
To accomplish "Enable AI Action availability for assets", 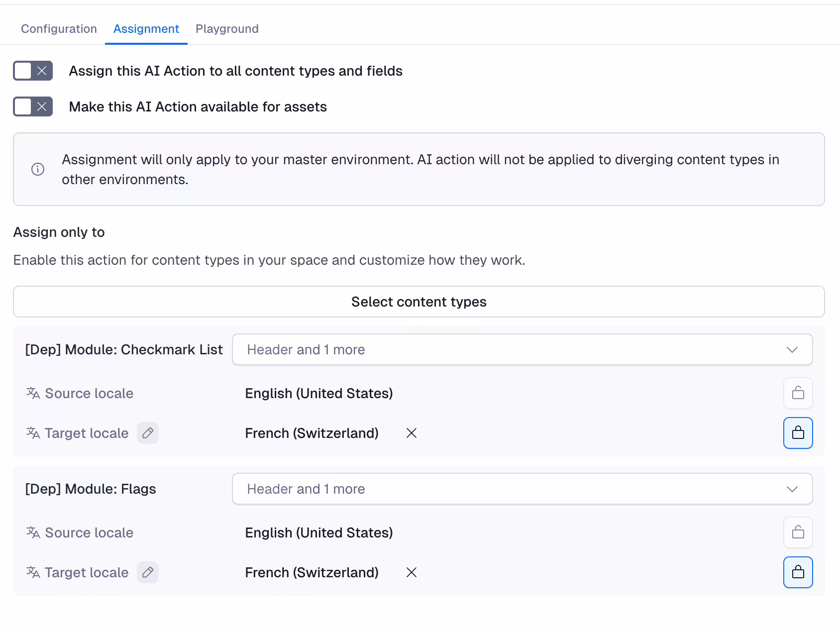I will coord(33,106).
